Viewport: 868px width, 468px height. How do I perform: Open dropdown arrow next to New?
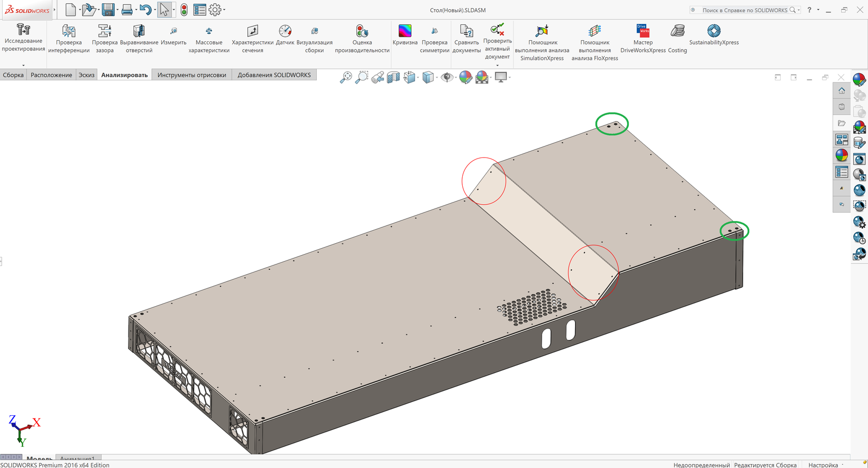click(x=80, y=10)
